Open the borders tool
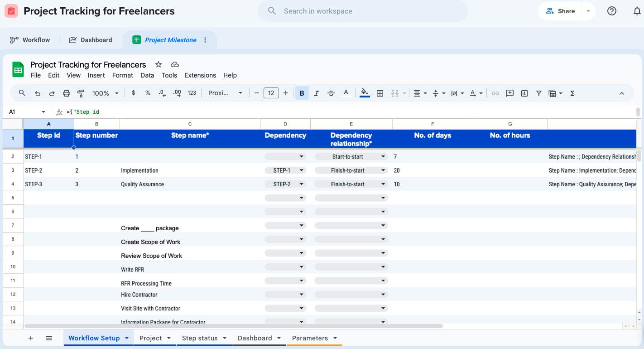This screenshot has height=349, width=644. click(x=380, y=93)
